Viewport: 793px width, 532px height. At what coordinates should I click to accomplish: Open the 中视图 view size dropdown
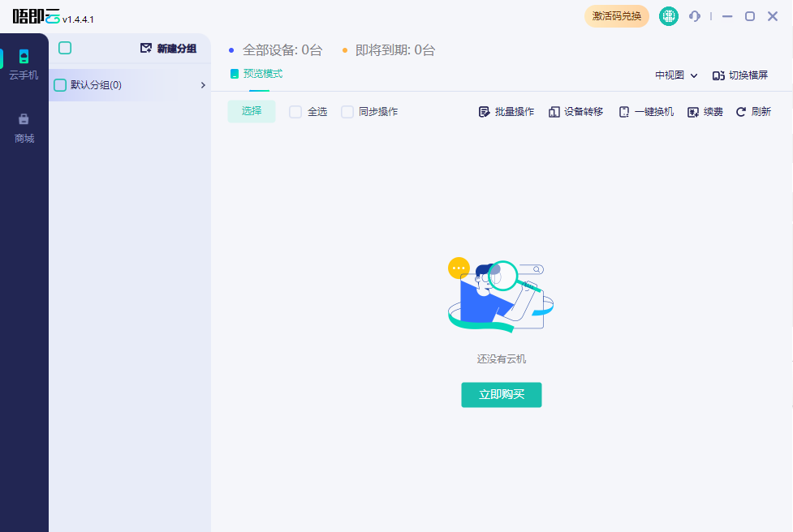pos(674,74)
